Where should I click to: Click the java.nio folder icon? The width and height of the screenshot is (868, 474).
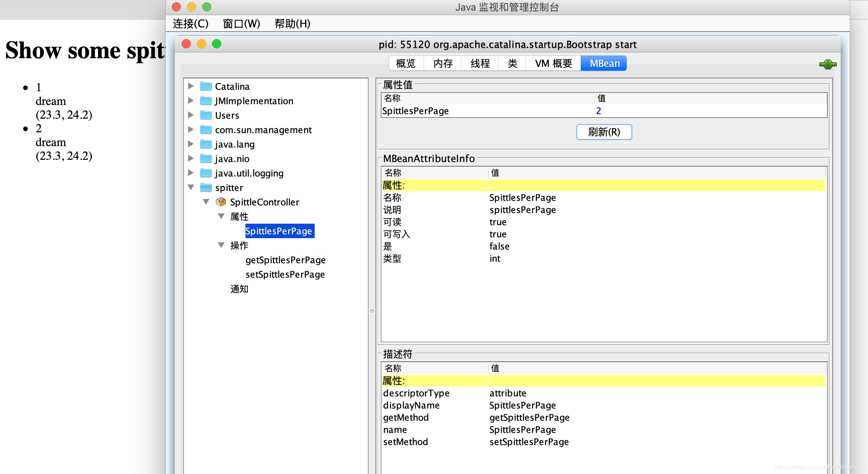coord(206,159)
